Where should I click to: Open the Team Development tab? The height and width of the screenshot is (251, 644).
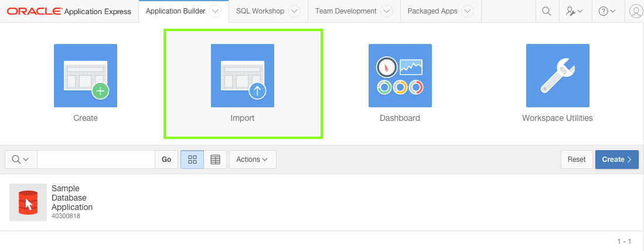click(x=346, y=11)
